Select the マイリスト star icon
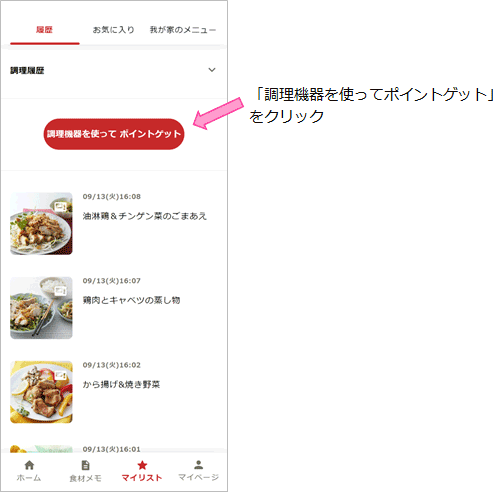Viewport: 500px width, 492px height. 142,465
